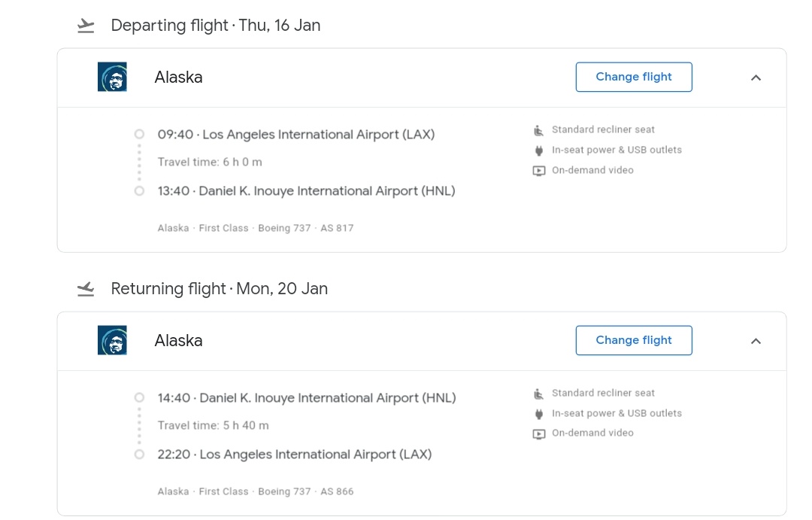This screenshot has height=520, width=812.
Task: Click Alaska logo on departing flight
Action: click(x=112, y=77)
